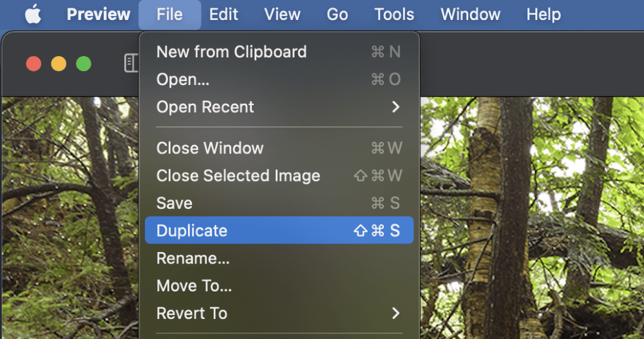This screenshot has width=644, height=339.
Task: Choose Move To... menu item
Action: [x=279, y=286]
